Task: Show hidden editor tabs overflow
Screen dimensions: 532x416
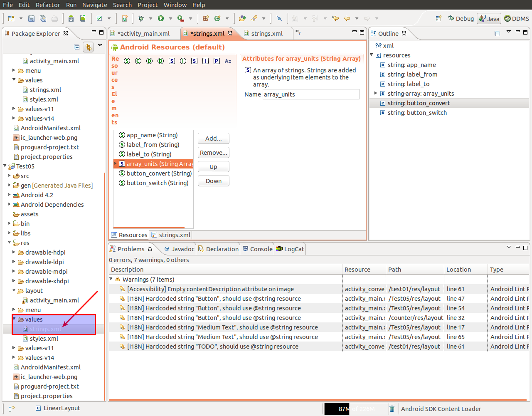Action: point(298,32)
